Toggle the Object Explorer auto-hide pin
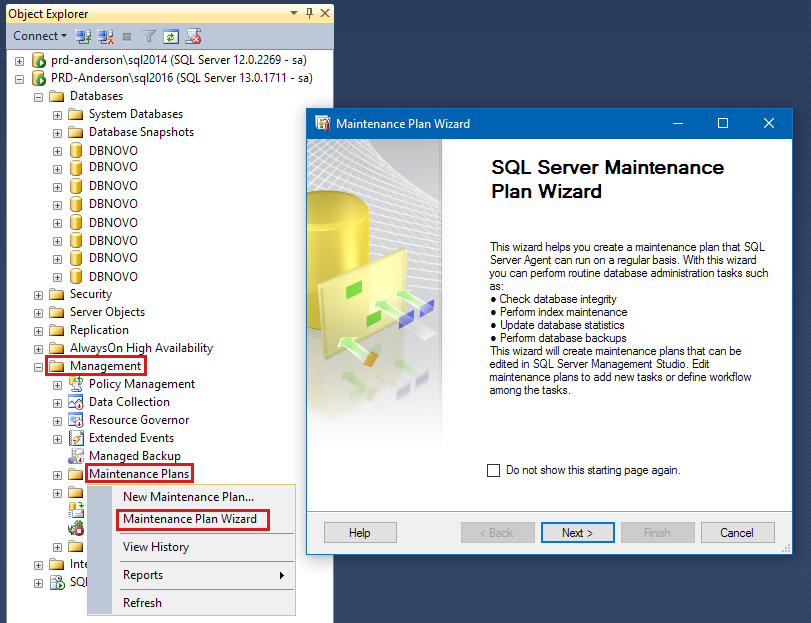 point(309,13)
